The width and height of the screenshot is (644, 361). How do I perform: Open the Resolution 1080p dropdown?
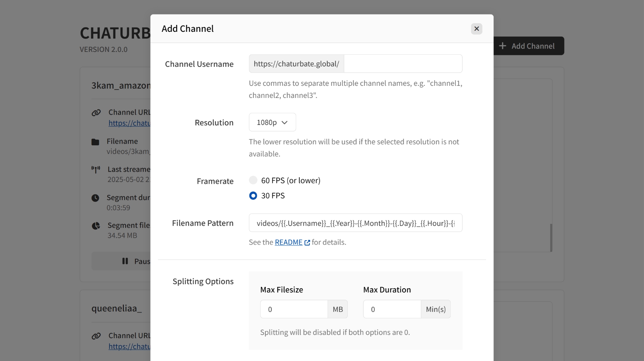tap(272, 122)
